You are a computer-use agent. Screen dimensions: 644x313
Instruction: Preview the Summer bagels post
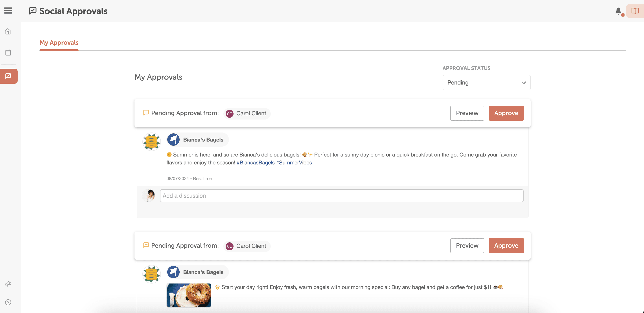pos(467,113)
